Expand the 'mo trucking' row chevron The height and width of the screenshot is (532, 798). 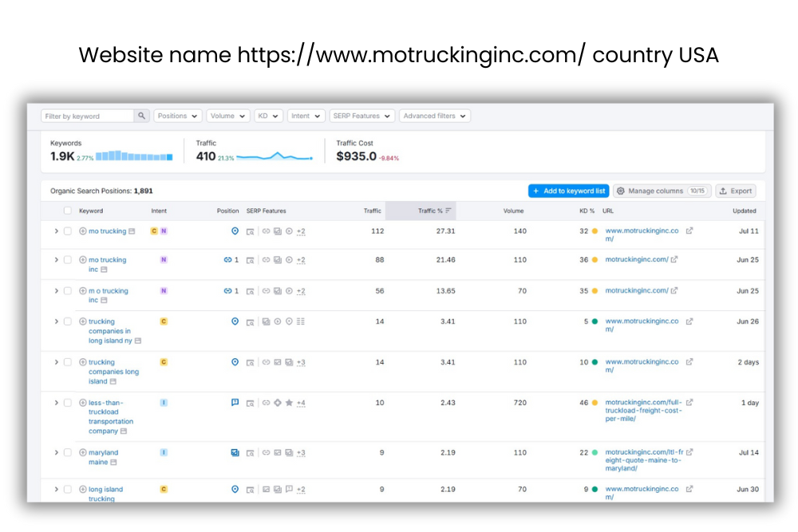tap(56, 231)
